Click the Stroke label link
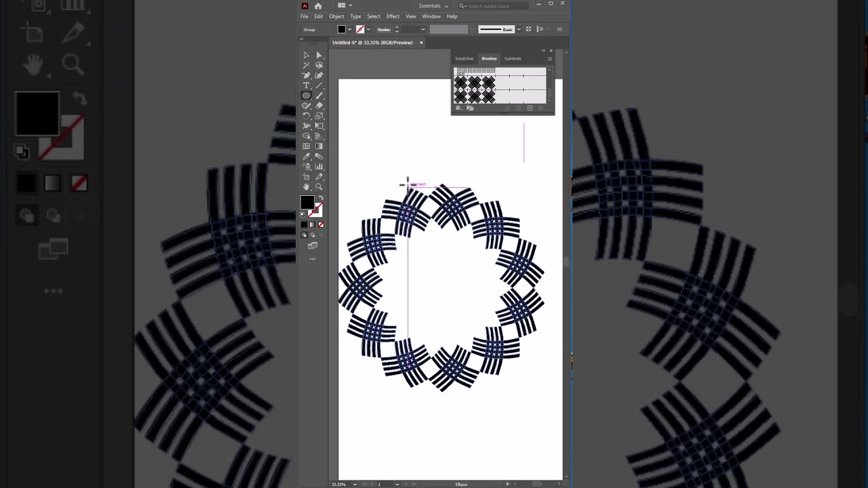868x488 pixels. pyautogui.click(x=384, y=29)
